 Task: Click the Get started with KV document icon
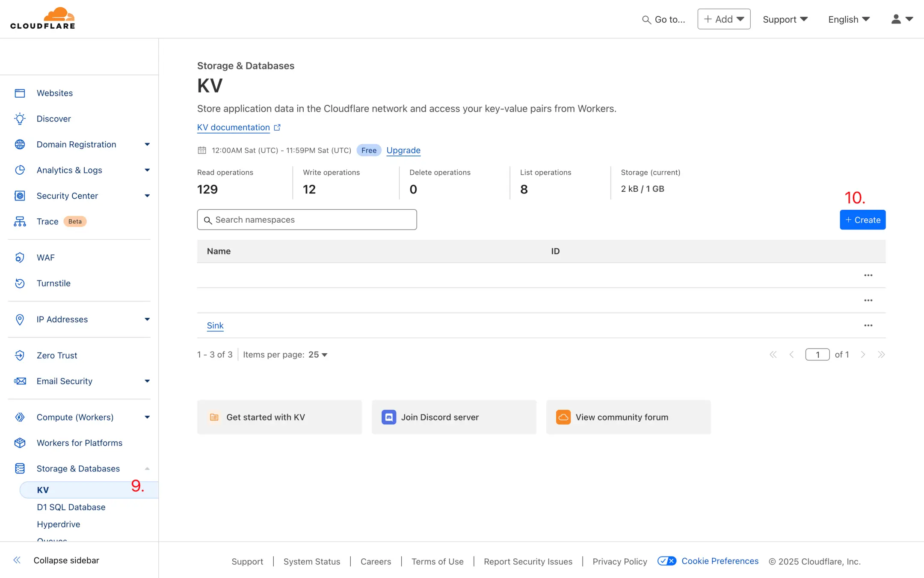coord(214,417)
